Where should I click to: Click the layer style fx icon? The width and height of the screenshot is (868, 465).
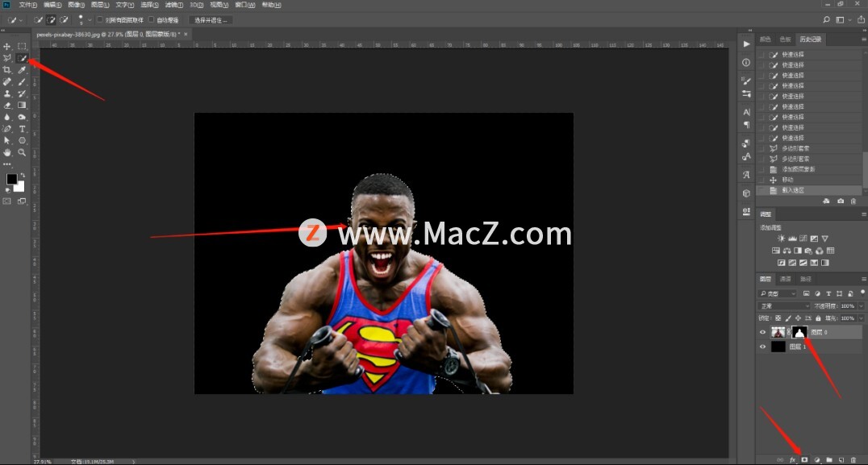pos(793,460)
